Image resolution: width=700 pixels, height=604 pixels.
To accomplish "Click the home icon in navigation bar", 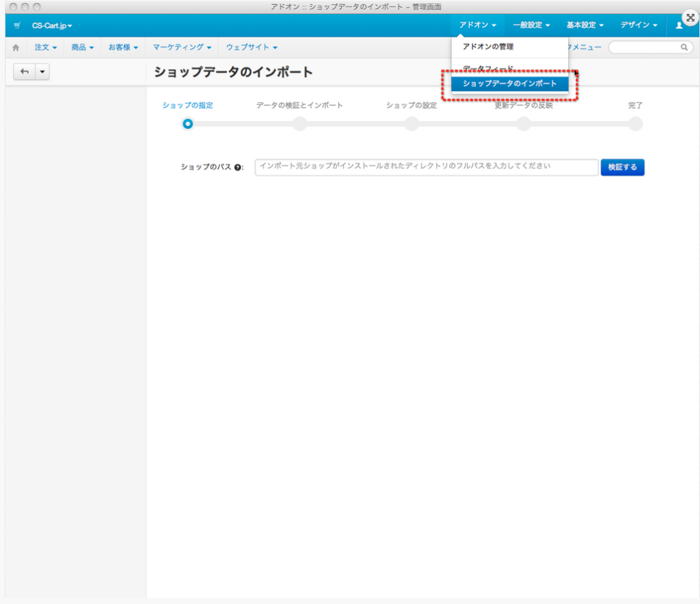I will pyautogui.click(x=15, y=48).
